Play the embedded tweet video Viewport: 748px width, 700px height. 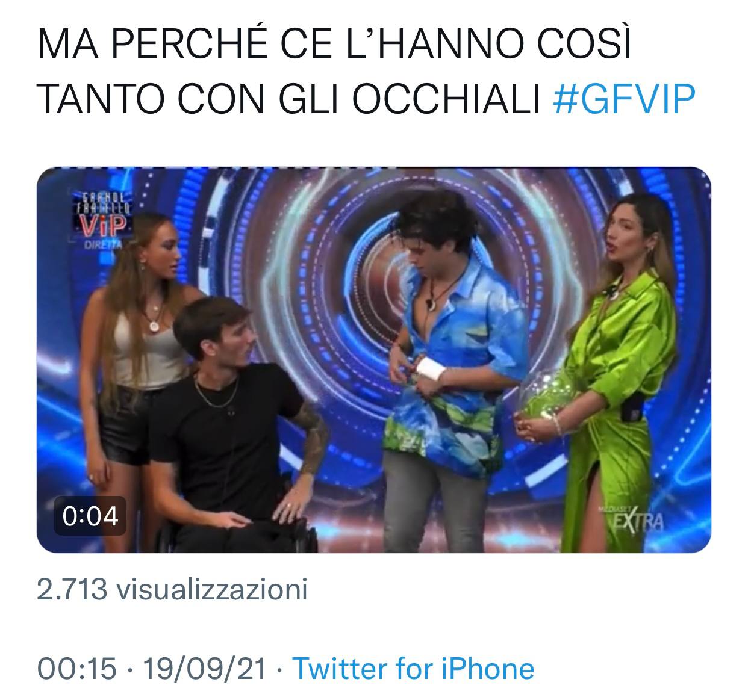tap(374, 360)
